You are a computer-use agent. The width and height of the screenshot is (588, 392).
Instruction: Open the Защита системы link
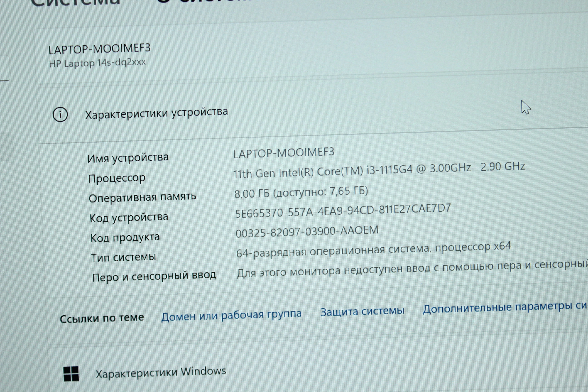(x=362, y=311)
